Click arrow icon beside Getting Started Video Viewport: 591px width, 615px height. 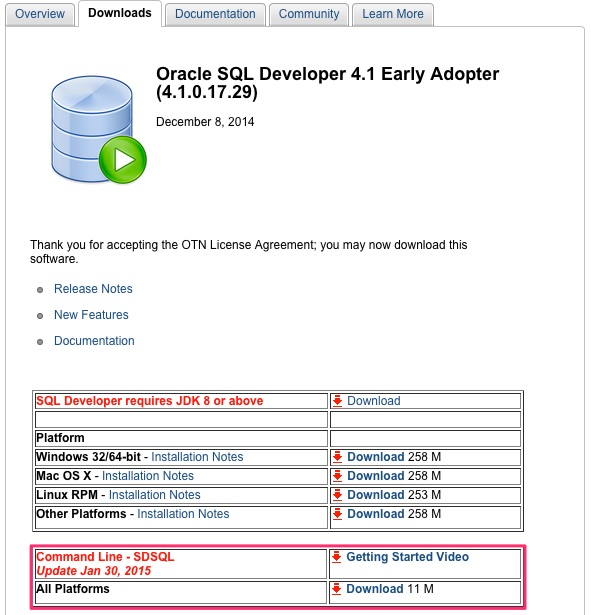[x=336, y=557]
